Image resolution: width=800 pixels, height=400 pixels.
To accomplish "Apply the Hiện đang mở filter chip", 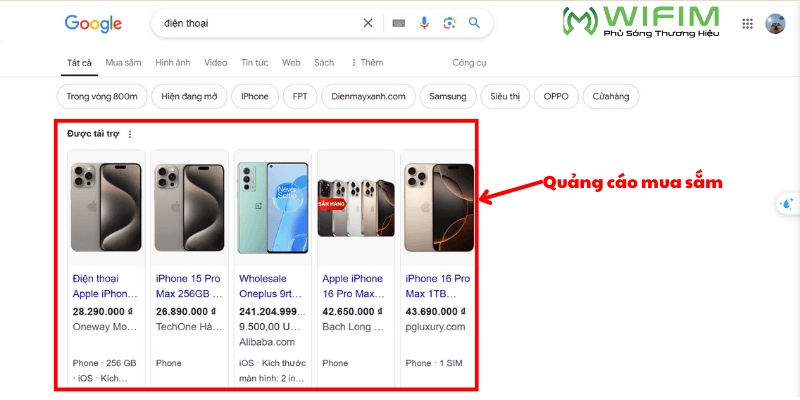I will point(189,96).
